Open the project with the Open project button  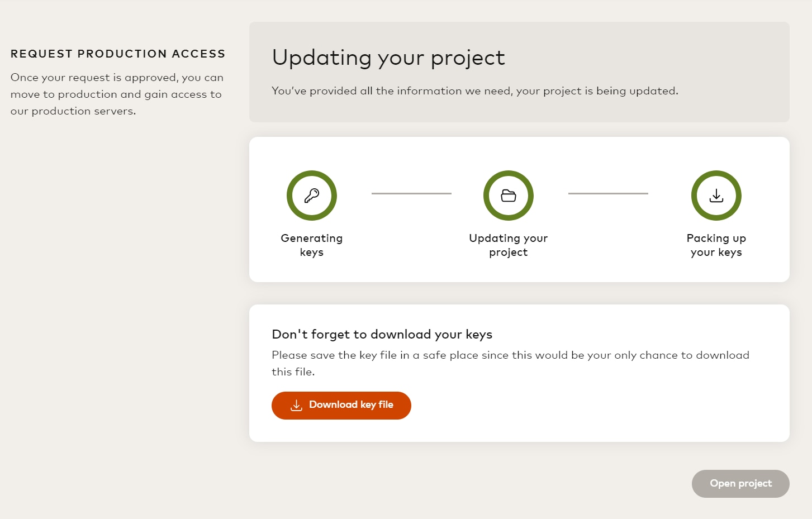click(740, 484)
